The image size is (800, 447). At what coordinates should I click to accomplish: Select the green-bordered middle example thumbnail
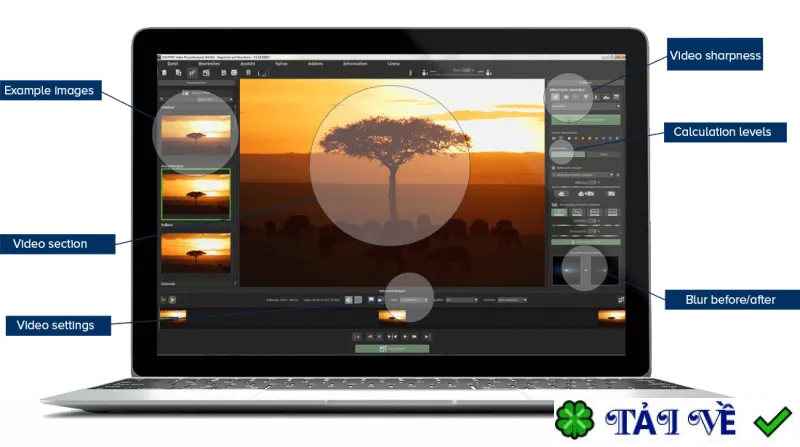pos(196,194)
